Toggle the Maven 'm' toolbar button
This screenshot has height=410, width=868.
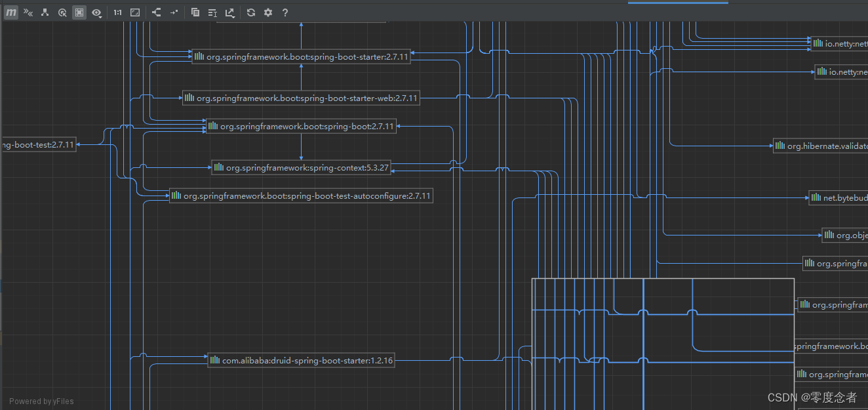11,12
